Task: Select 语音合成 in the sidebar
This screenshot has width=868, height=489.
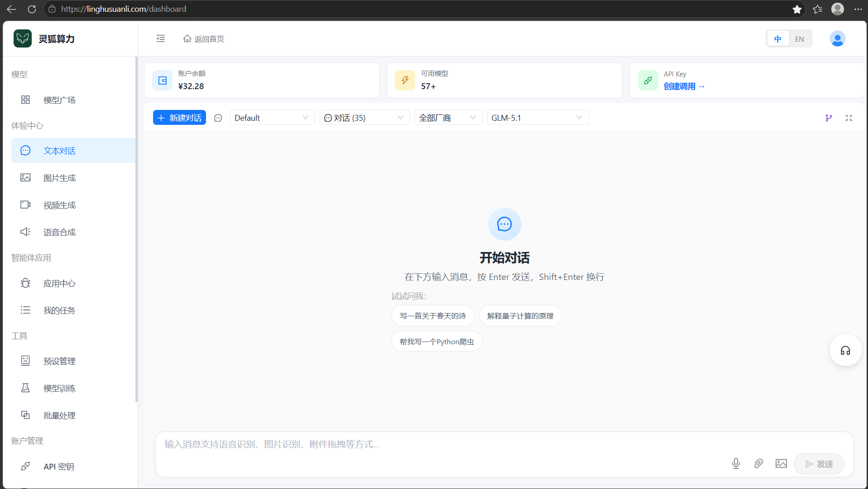Action: coord(73,233)
